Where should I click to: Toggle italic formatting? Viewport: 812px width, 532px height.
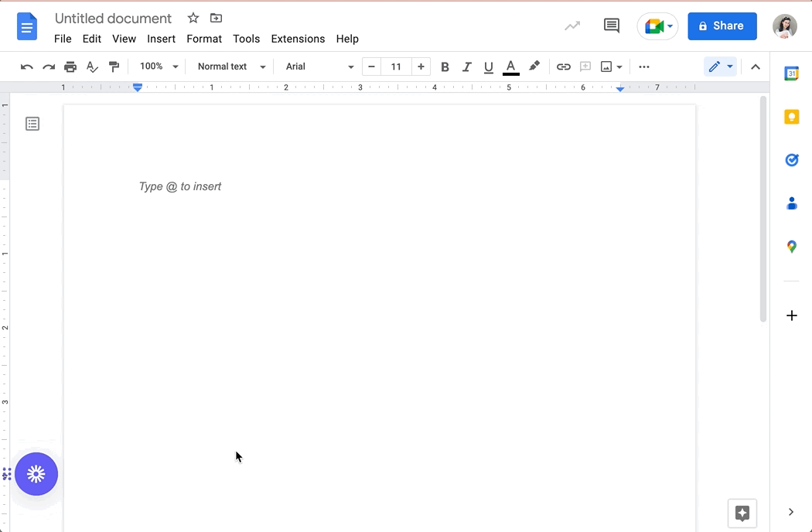tap(466, 67)
